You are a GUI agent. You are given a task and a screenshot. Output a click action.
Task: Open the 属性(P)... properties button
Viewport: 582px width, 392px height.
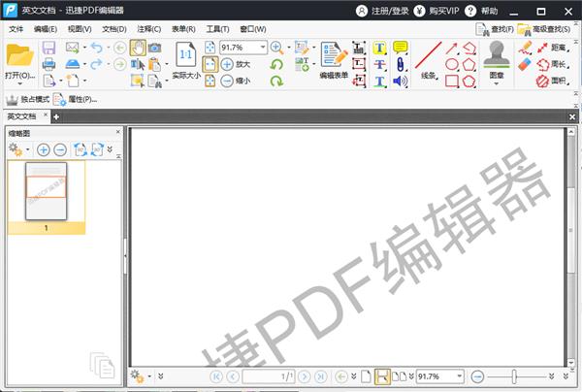tap(76, 100)
